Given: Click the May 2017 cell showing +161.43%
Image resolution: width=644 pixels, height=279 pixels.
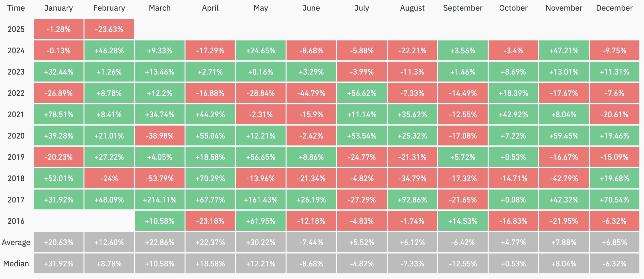Looking at the screenshot, I should click(x=261, y=200).
